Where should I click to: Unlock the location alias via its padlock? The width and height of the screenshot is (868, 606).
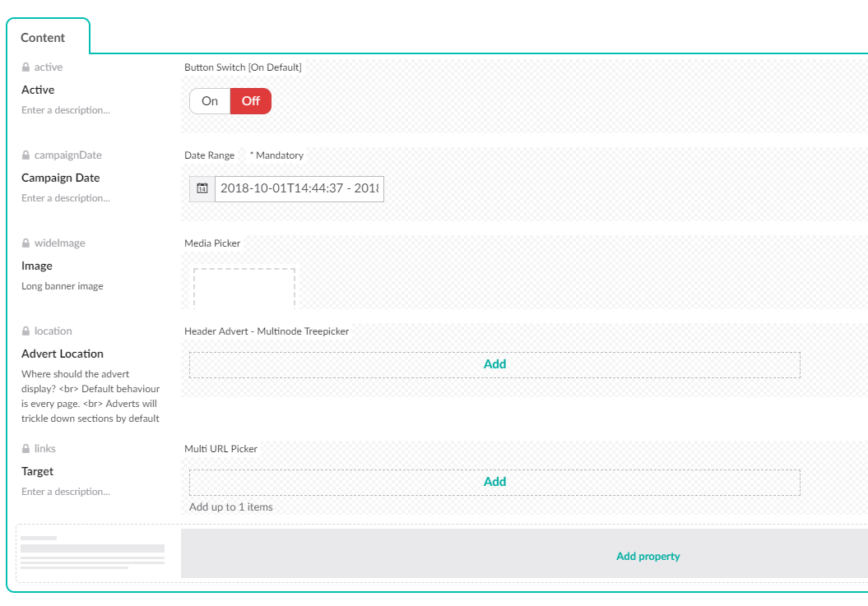26,331
